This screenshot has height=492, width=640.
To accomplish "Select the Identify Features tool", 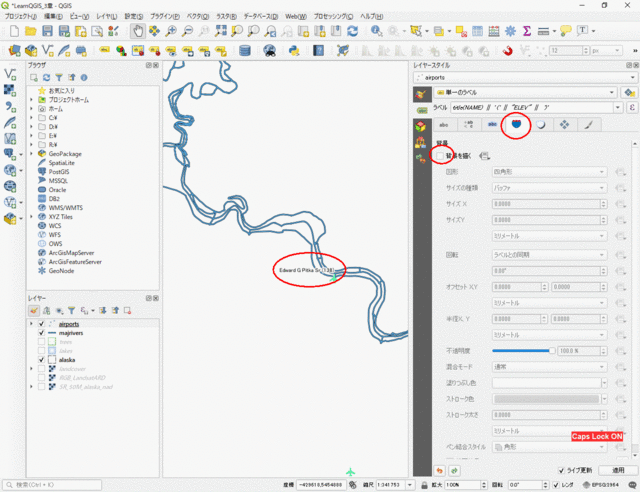I will coord(376,31).
